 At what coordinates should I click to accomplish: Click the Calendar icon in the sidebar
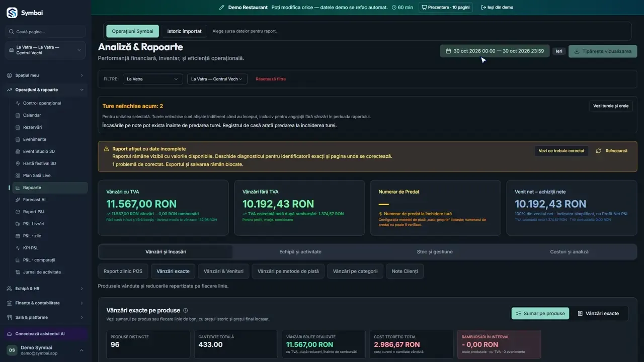click(x=18, y=115)
